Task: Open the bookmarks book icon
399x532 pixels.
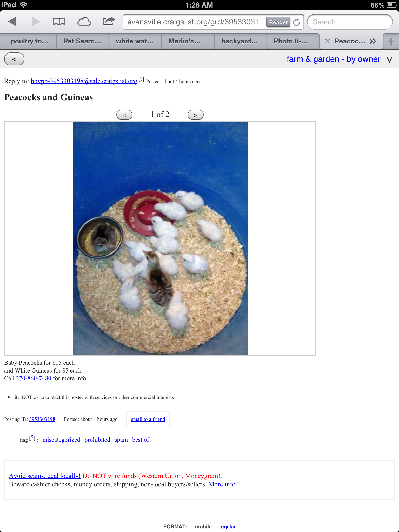Action: coord(59,22)
